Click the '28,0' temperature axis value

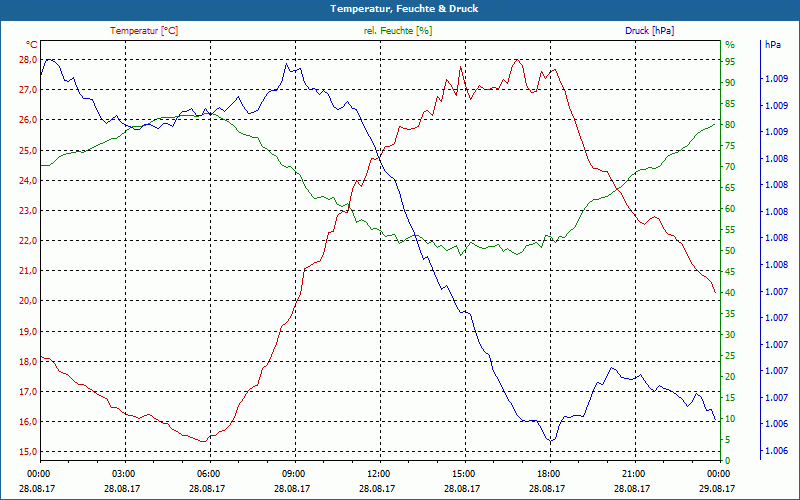pyautogui.click(x=28, y=60)
